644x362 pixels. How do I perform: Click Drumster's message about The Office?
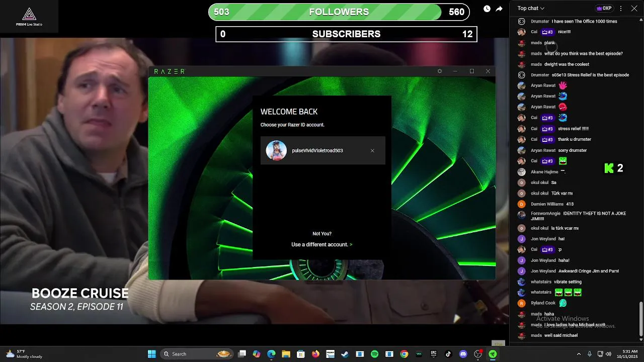click(x=584, y=21)
